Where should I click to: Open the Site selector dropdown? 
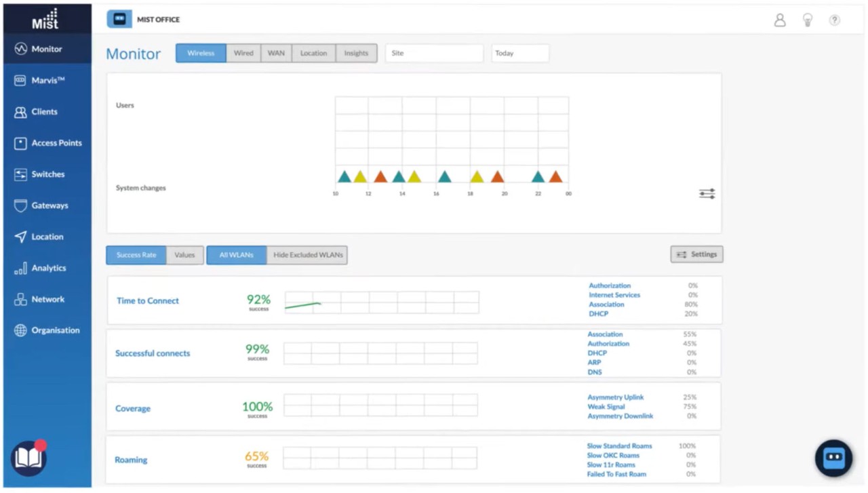[x=433, y=52]
